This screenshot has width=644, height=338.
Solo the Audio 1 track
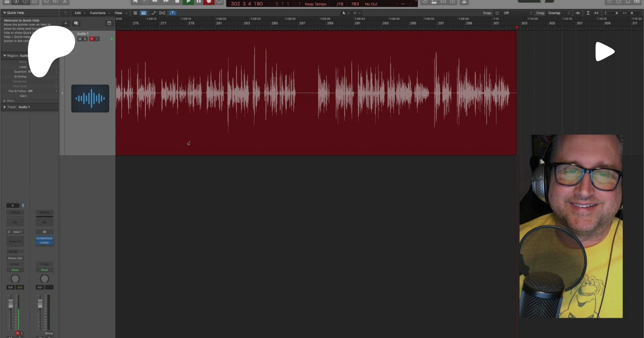click(x=85, y=39)
